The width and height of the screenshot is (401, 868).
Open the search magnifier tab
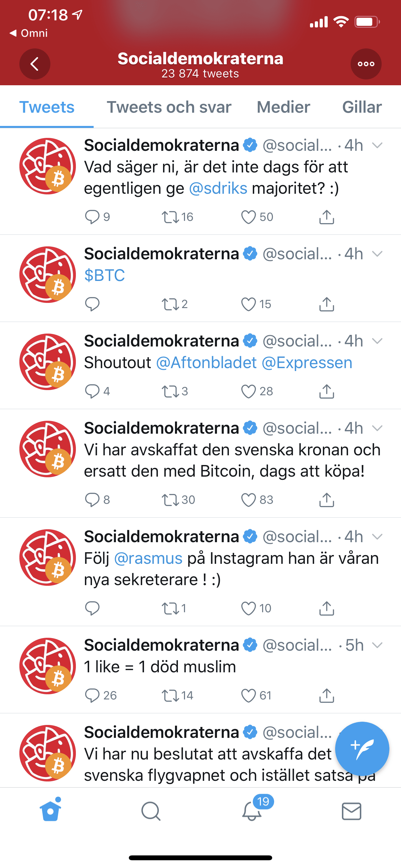click(x=151, y=811)
